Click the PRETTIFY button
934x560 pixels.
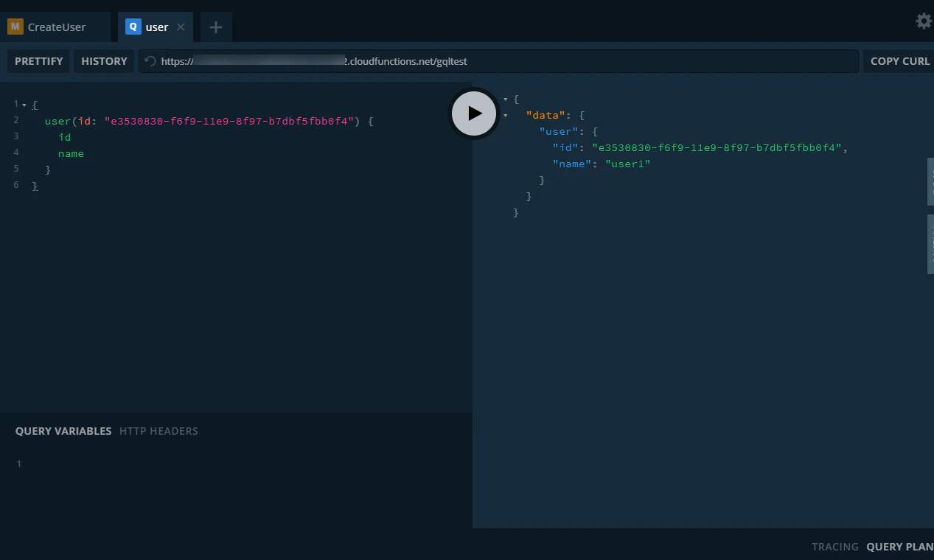coord(39,61)
